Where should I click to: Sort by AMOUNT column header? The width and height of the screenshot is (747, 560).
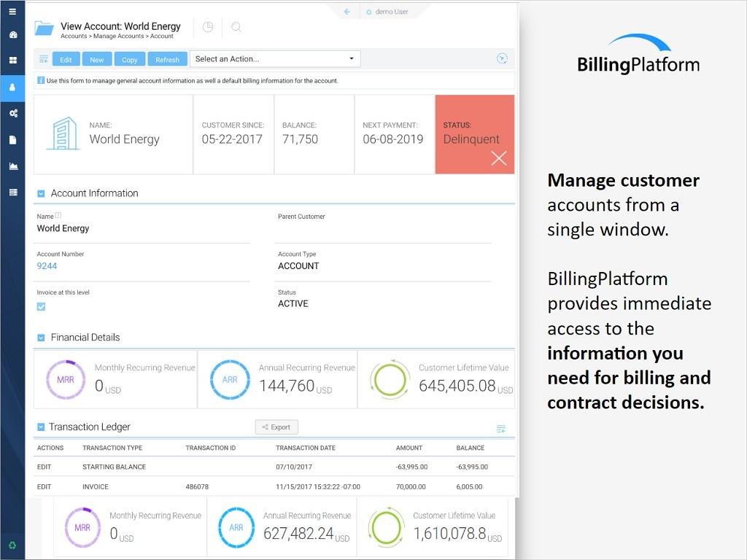(409, 448)
